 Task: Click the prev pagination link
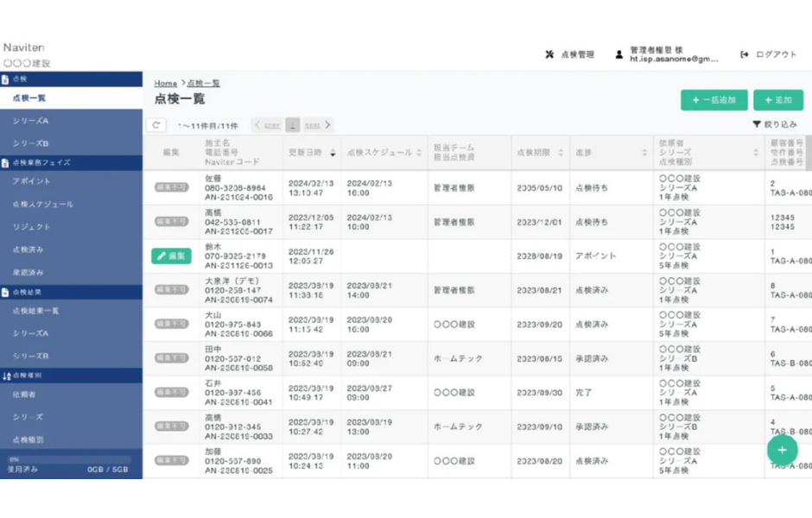click(x=272, y=125)
